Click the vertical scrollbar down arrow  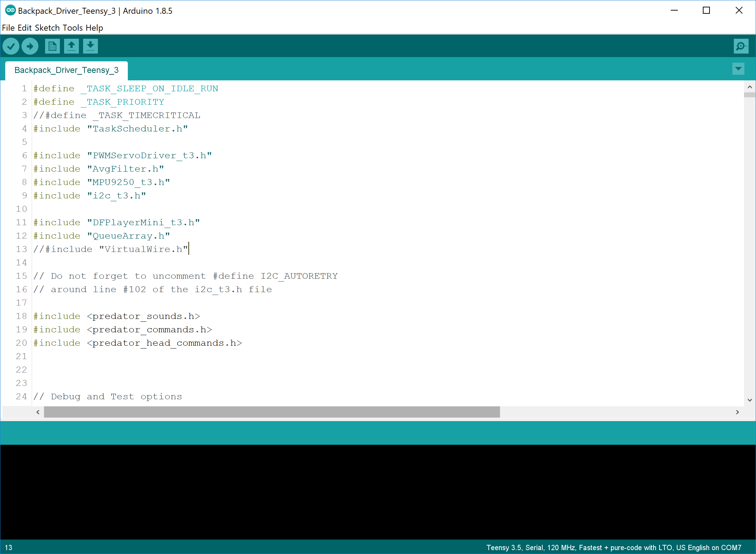coord(749,400)
